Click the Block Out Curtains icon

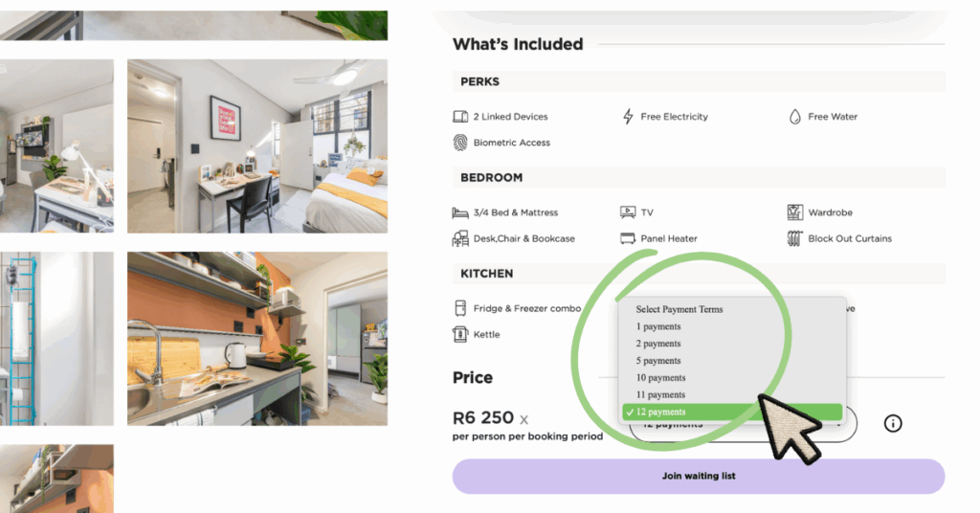click(x=794, y=238)
